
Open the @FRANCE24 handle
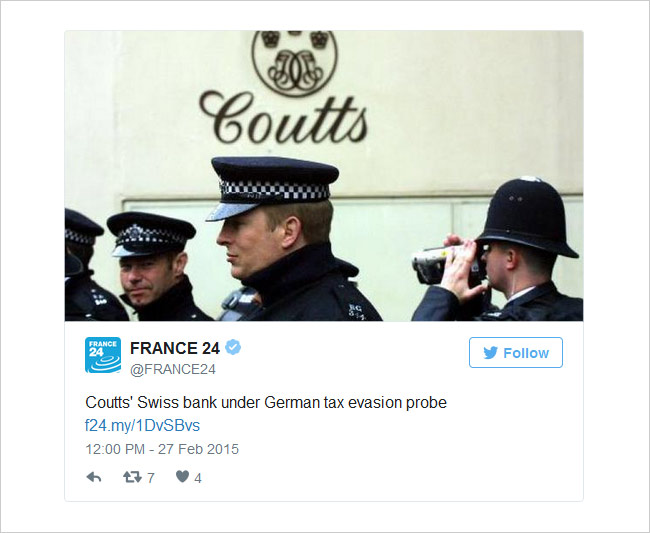click(173, 369)
